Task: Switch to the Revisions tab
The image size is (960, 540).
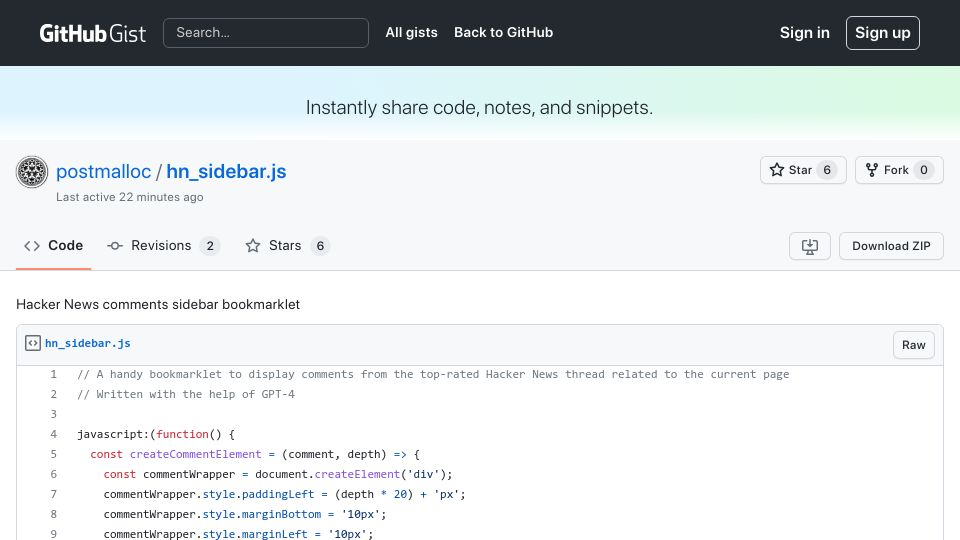Action: coord(163,246)
